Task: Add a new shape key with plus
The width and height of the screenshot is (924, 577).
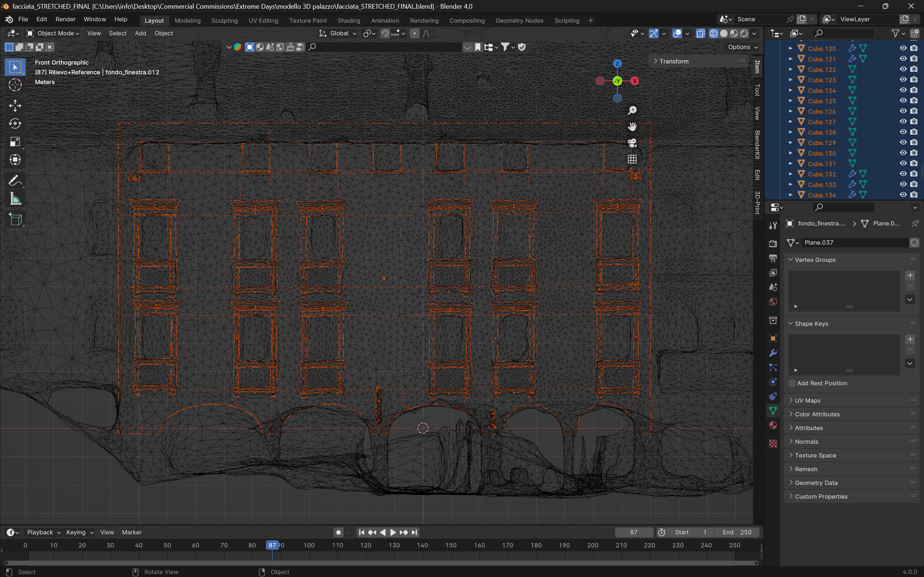Action: tap(910, 339)
